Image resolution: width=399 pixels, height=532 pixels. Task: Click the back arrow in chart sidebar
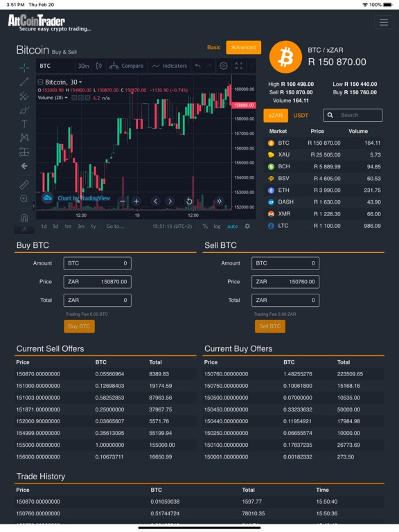[24, 166]
